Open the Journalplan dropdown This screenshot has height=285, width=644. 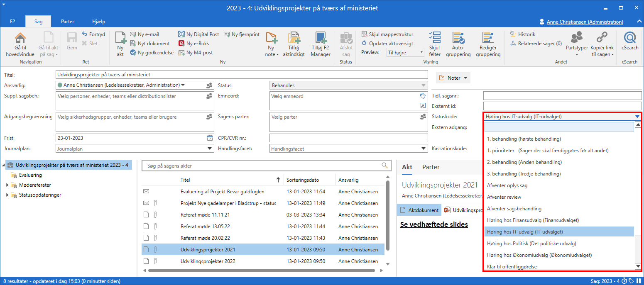(210, 149)
